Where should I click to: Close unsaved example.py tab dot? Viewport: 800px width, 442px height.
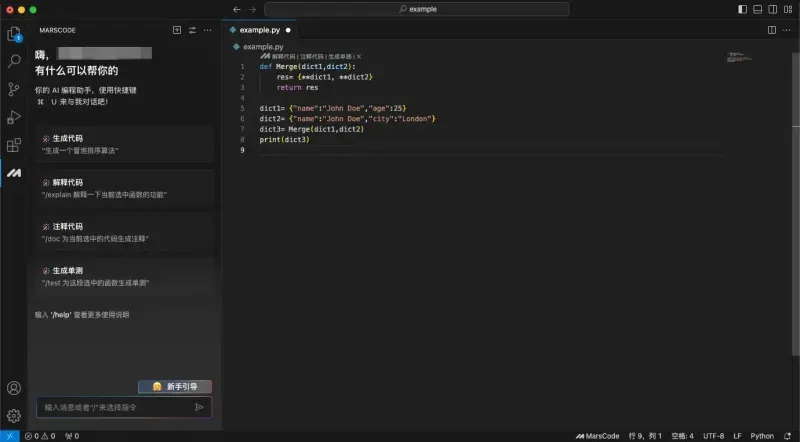point(288,30)
